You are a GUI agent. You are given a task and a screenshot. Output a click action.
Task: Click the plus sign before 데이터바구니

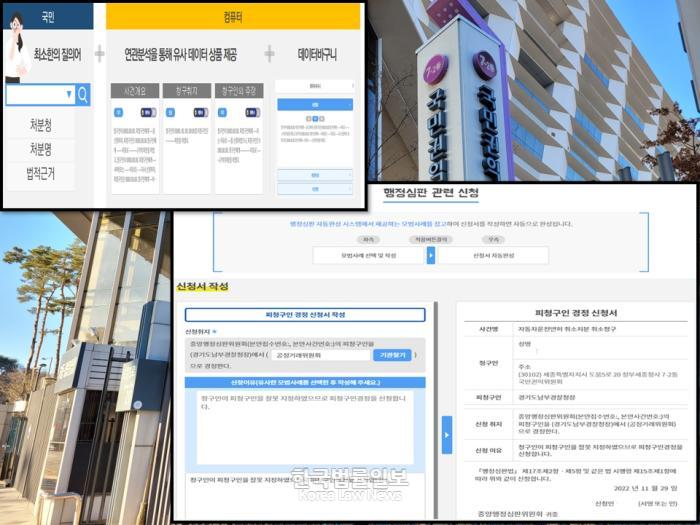point(269,54)
